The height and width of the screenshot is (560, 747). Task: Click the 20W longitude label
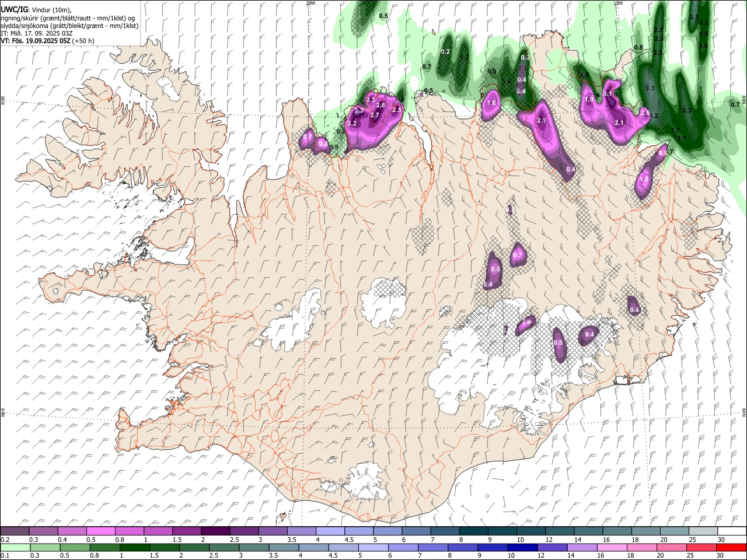click(x=310, y=3)
